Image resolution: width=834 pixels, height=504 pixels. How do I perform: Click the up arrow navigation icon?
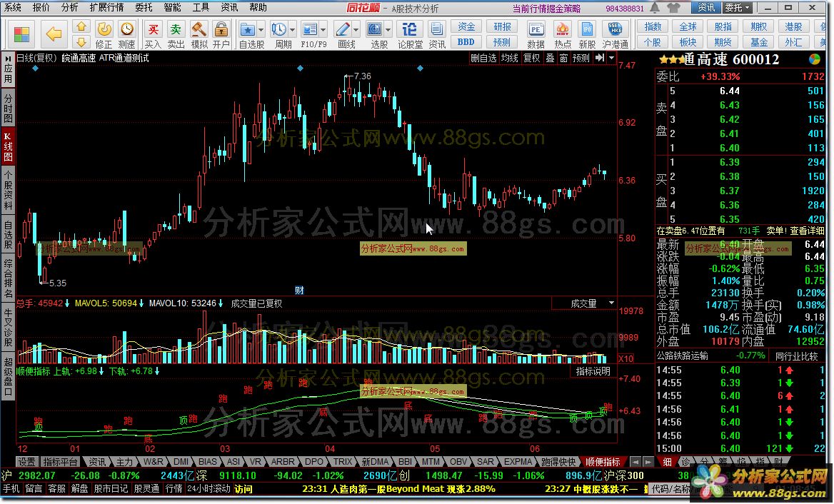(81, 26)
